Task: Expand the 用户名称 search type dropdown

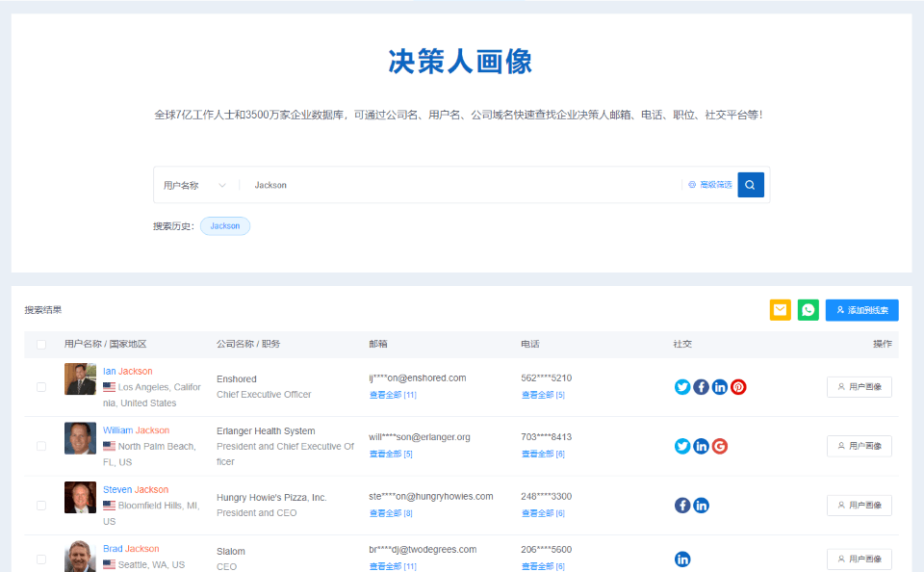Action: pyautogui.click(x=194, y=185)
